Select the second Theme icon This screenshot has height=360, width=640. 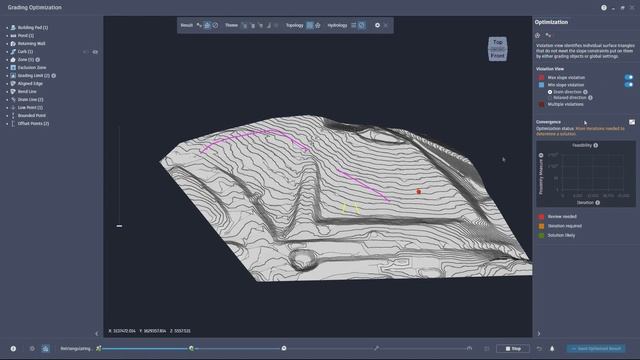252,25
